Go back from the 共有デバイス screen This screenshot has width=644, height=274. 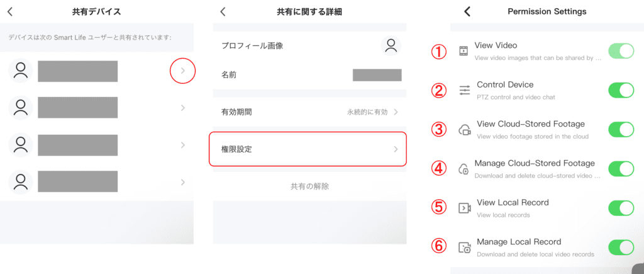[10, 11]
